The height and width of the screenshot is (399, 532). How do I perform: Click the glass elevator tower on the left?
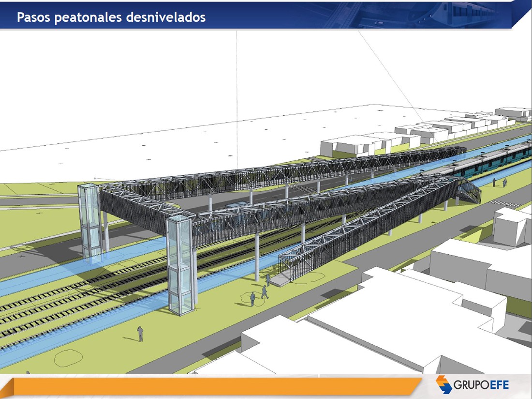click(x=90, y=223)
